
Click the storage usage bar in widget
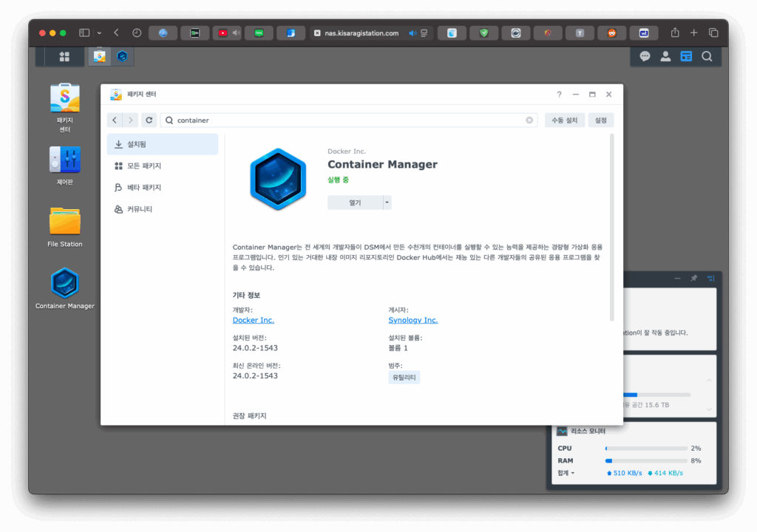pos(657,395)
